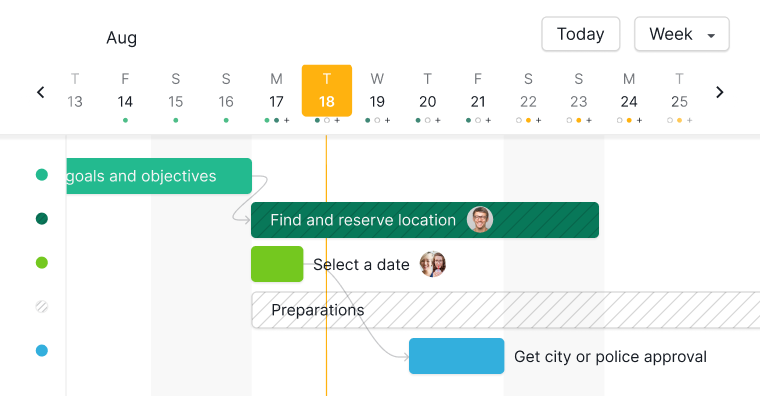Click the green 'Select a date' task block

pyautogui.click(x=277, y=264)
